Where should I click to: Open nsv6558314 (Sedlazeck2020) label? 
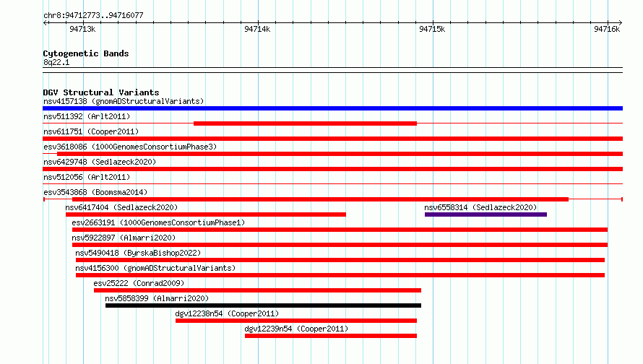tap(480, 207)
